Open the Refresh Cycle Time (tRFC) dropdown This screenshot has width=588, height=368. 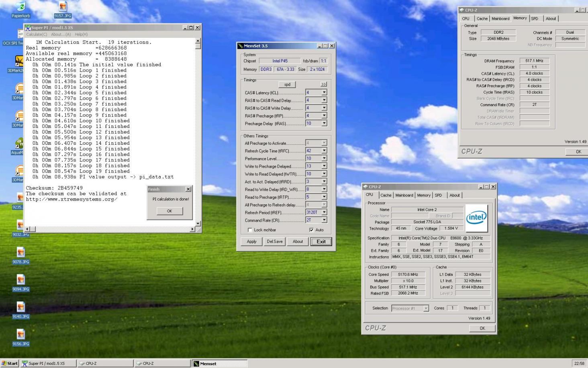324,150
